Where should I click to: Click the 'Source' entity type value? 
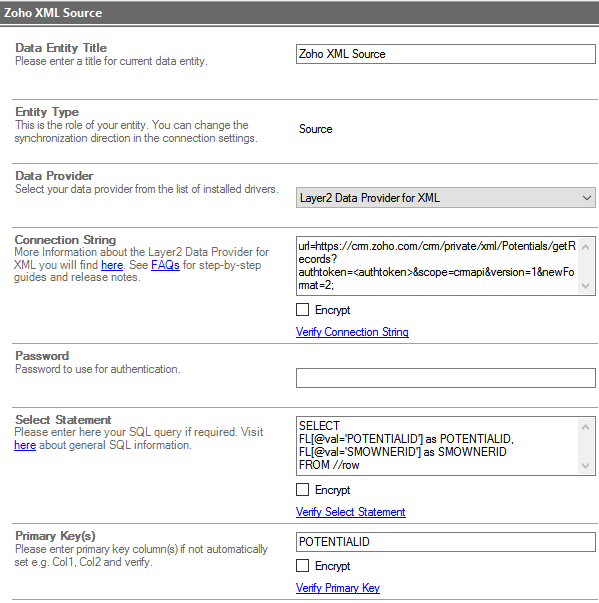316,129
